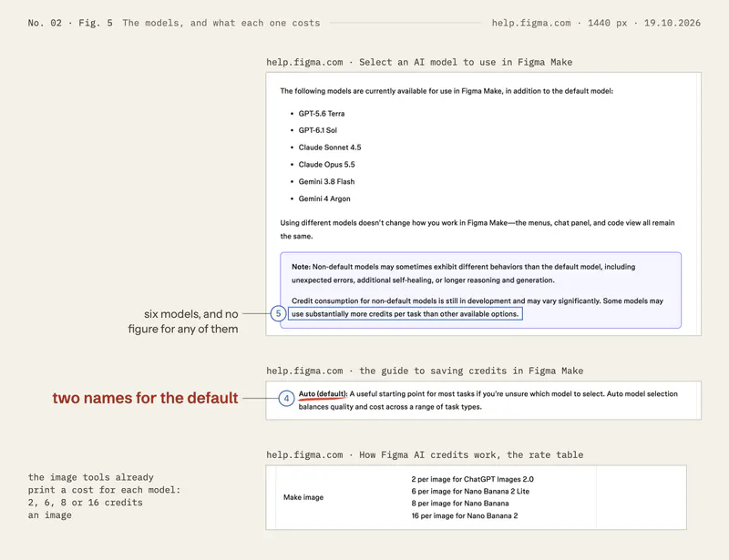Screen dimensions: 729x560
Task: Click "Claude Sonnet 4.5" in the model list
Action: point(330,148)
